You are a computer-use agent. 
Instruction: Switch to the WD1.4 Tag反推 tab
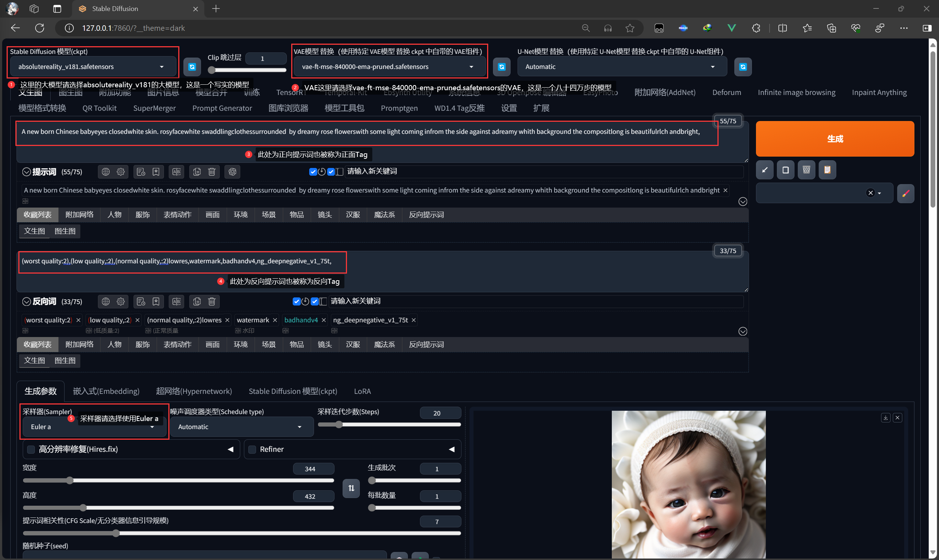tap(459, 108)
